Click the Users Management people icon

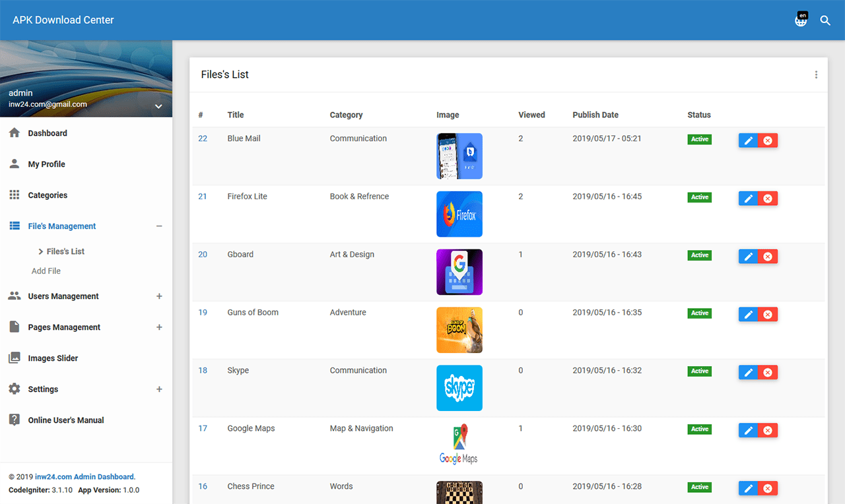click(x=14, y=296)
